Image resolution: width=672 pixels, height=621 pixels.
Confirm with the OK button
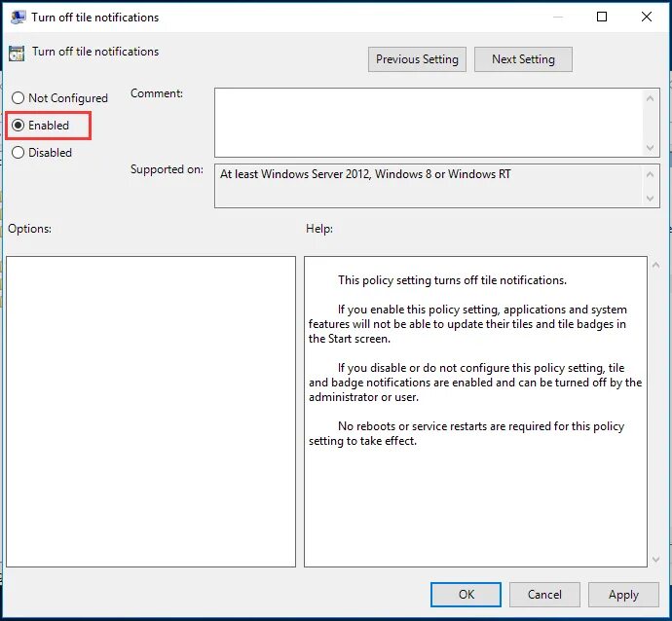(x=466, y=595)
